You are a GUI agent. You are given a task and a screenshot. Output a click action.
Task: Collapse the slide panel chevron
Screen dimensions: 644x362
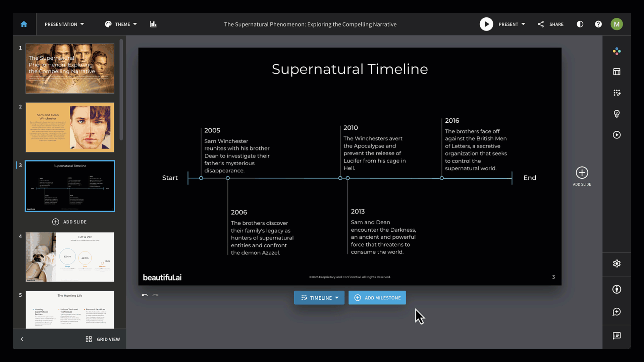click(x=22, y=339)
